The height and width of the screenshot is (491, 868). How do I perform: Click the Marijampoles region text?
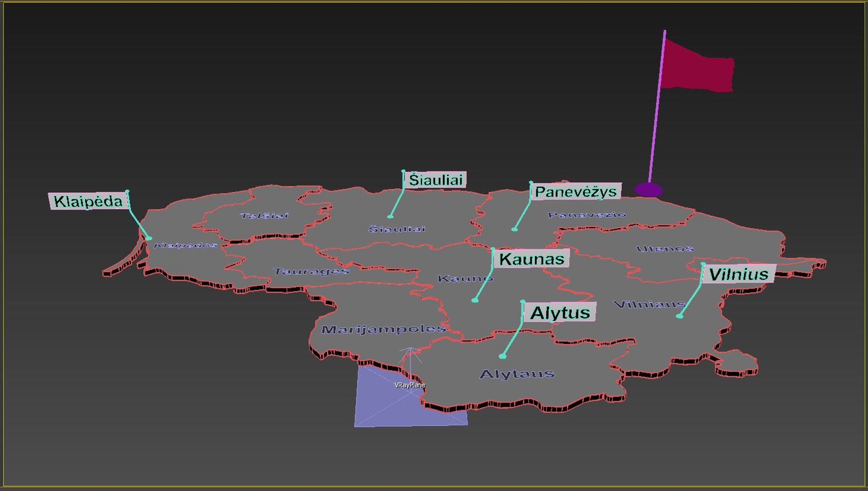pos(384,329)
